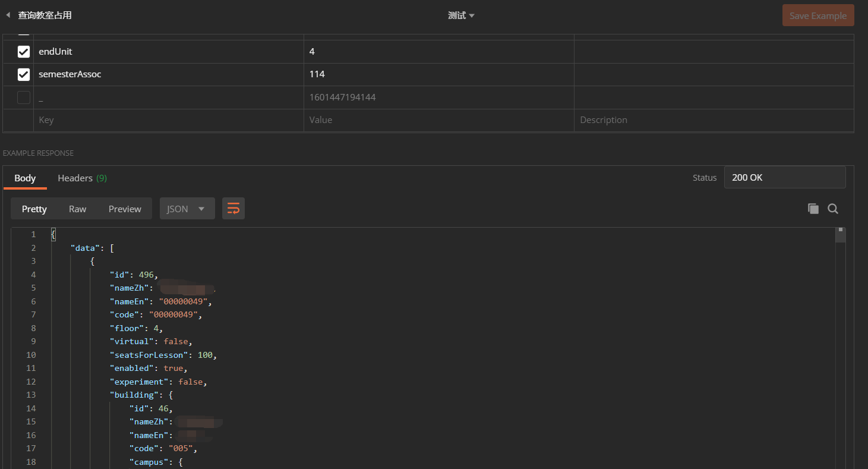Image resolution: width=868 pixels, height=469 pixels.
Task: Edit the Status 200 OK field
Action: click(784, 177)
